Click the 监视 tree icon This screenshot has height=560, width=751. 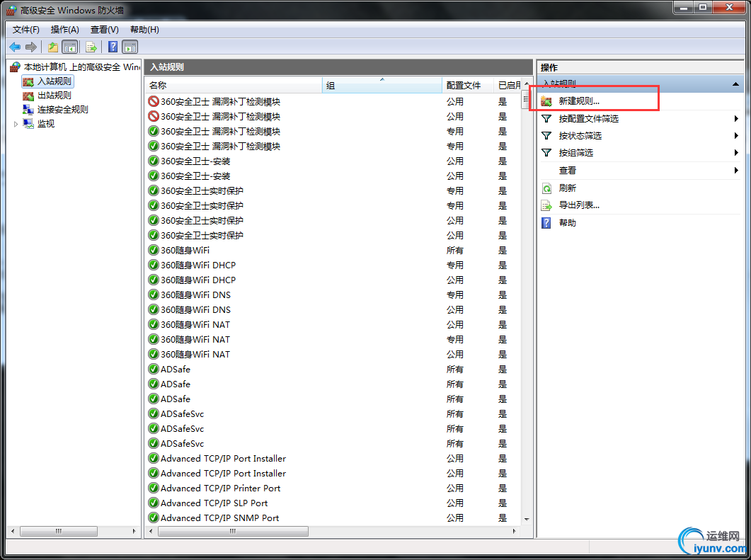[x=28, y=124]
